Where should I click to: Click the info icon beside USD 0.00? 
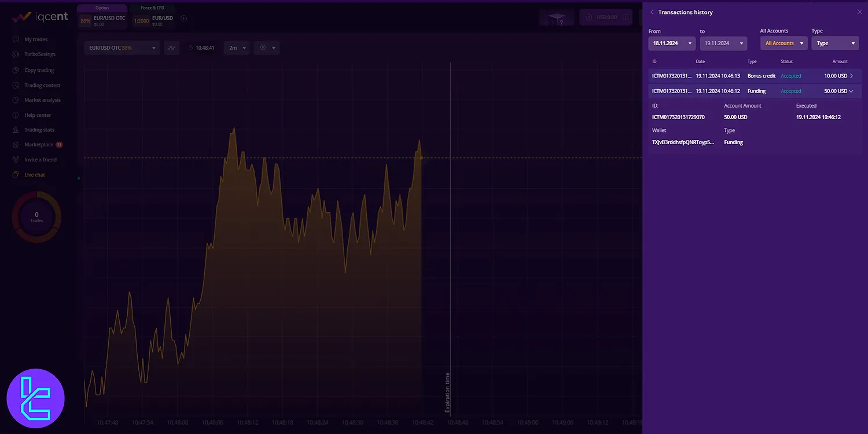(x=625, y=17)
